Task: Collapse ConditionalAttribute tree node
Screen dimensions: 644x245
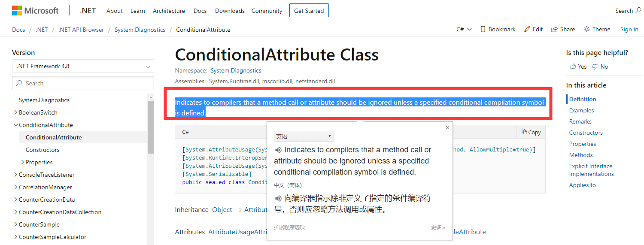Action: click(16, 125)
